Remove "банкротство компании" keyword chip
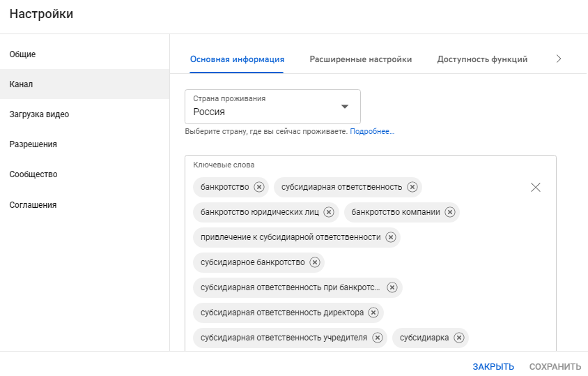Image resolution: width=588 pixels, height=376 pixels. coord(450,212)
